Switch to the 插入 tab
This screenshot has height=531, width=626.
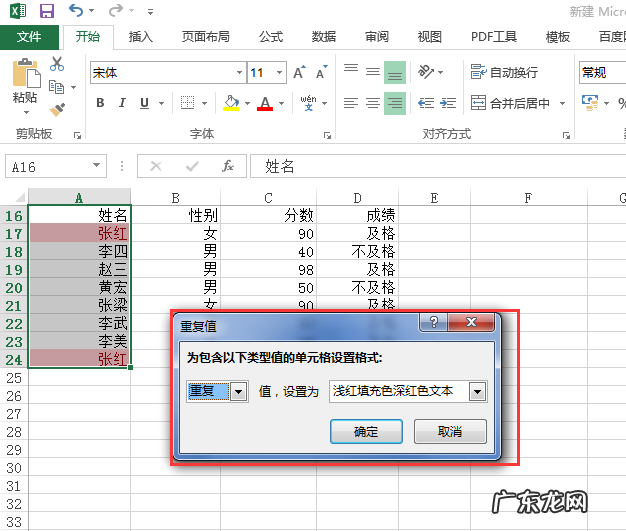[x=141, y=37]
